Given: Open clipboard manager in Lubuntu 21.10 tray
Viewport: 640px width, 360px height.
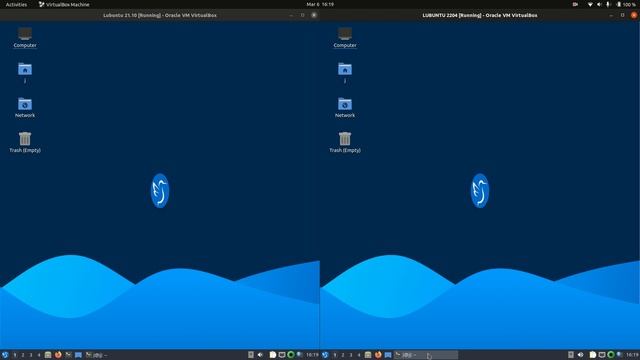Looking at the screenshot, I should [x=273, y=355].
